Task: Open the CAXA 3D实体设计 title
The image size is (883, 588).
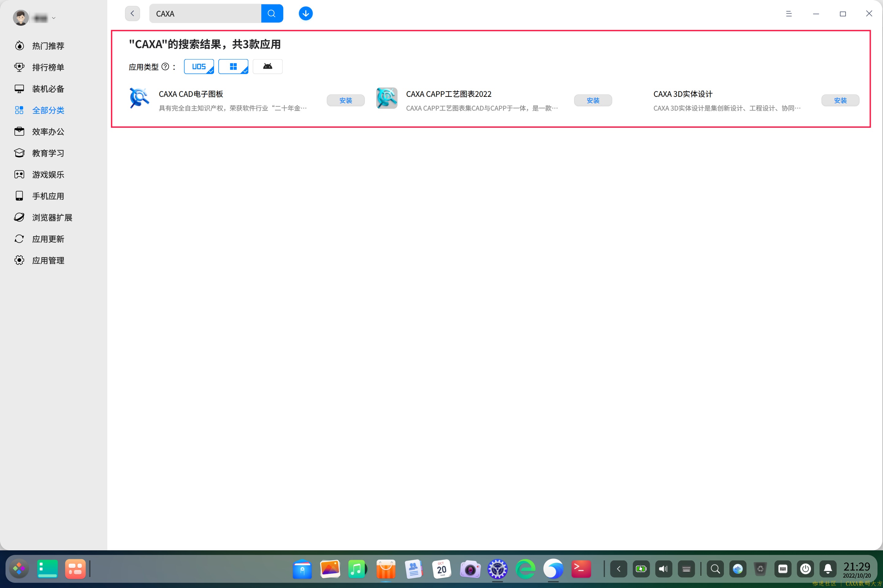Action: pos(682,94)
